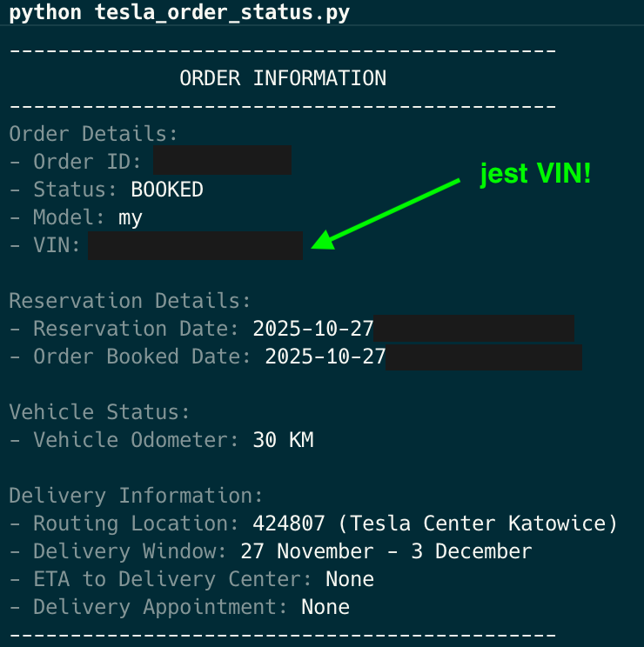Screen dimensions: 644x647
Task: Select the Reservation Date value 2025-10-27
Action: pyautogui.click(x=313, y=329)
